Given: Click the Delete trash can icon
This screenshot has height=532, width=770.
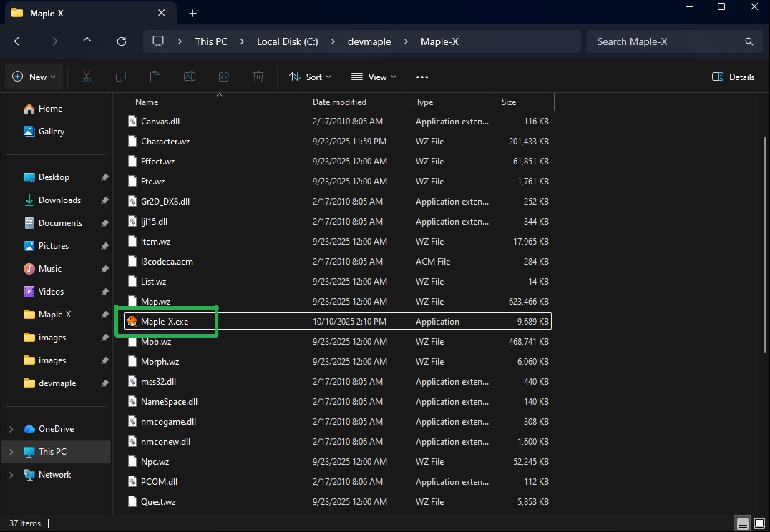Looking at the screenshot, I should pos(258,77).
